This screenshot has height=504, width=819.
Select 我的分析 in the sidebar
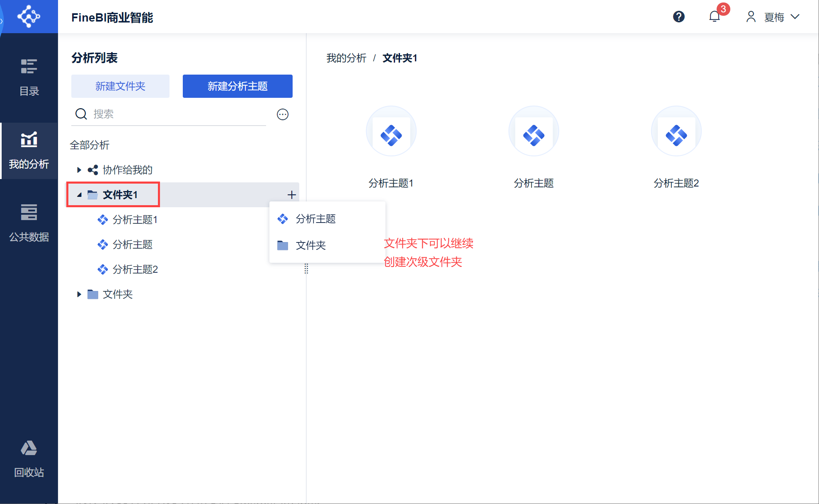pos(29,151)
